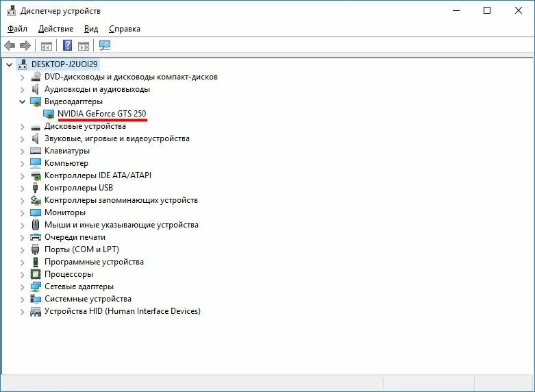Viewport: 535px width, 392px height.
Task: Click the IDE ATA/ATAPI controller icon
Action: tap(36, 176)
